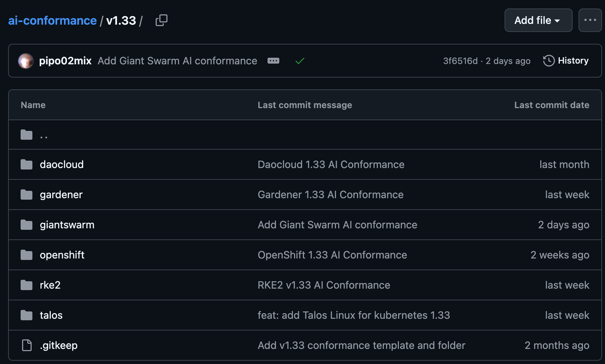Click the pipo02mix author name
Screen dimensions: 605x364
65,61
